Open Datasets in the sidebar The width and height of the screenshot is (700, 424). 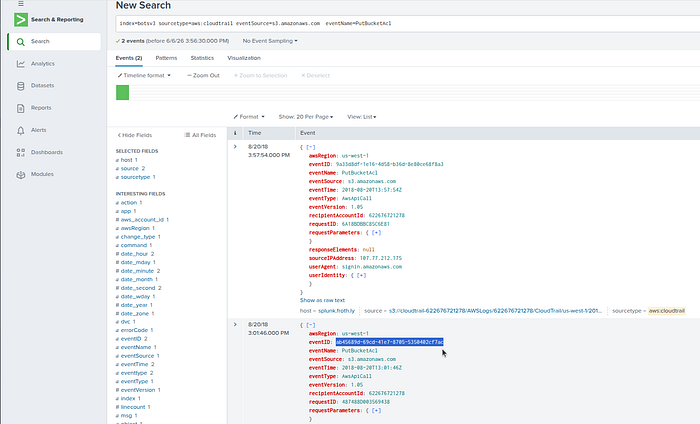(x=42, y=85)
